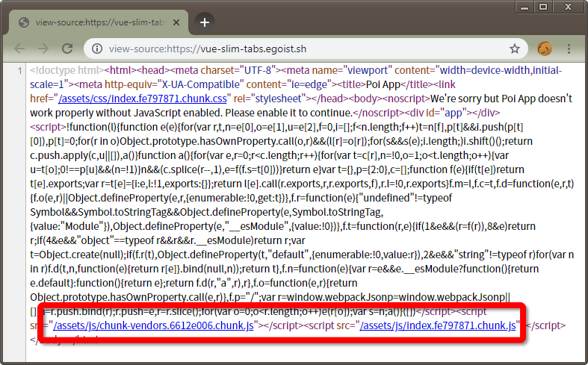Go back using the browser back arrow
The height and width of the screenshot is (365, 588).
tap(19, 49)
